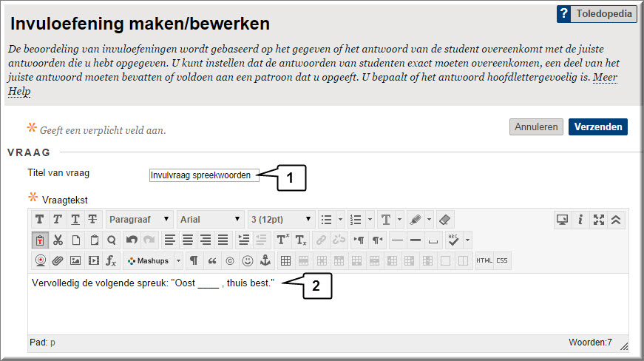Screen dimensions: 644x361
Task: Click inside the Vraagtekst text area
Action: click(x=328, y=304)
